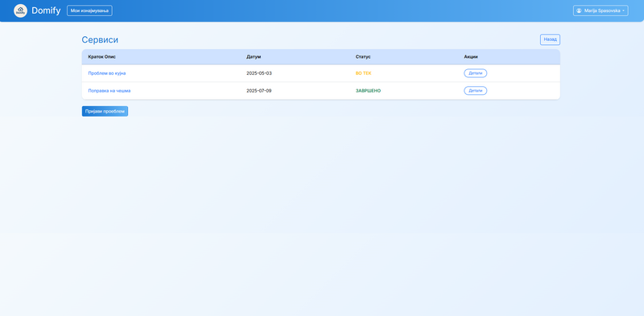644x316 pixels.
Task: Open the Проблем во кујна link
Action: click(x=107, y=73)
